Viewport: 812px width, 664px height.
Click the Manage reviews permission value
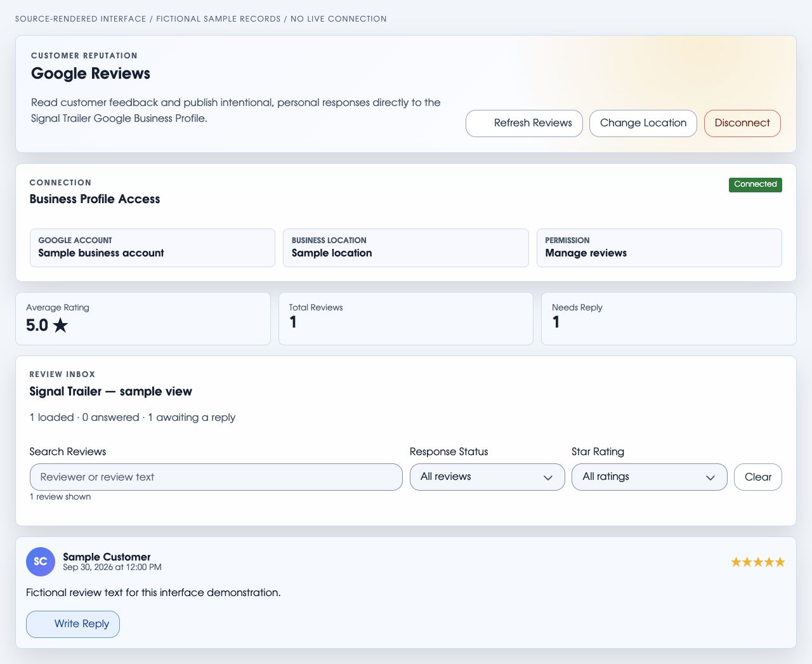pyautogui.click(x=586, y=253)
